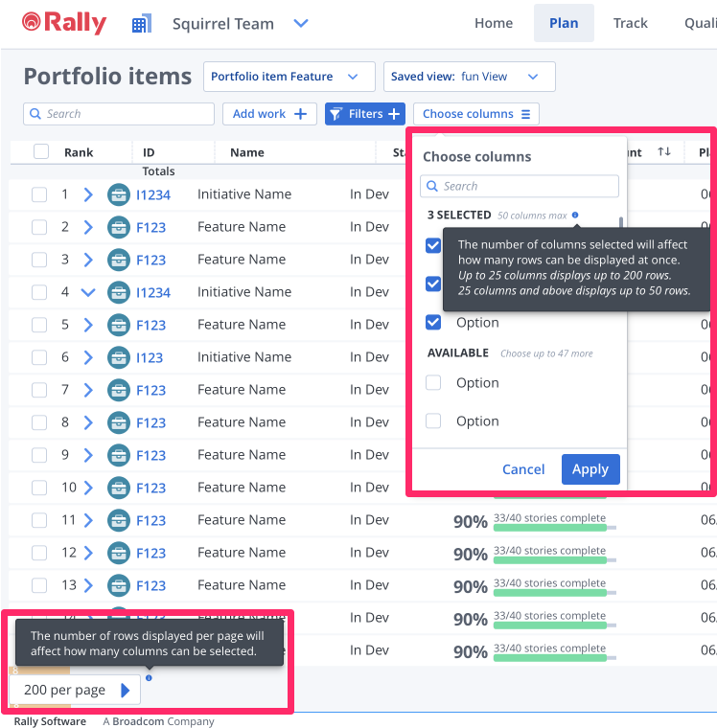Click row 11 stories complete progress bar
This screenshot has height=728, width=717.
[555, 528]
